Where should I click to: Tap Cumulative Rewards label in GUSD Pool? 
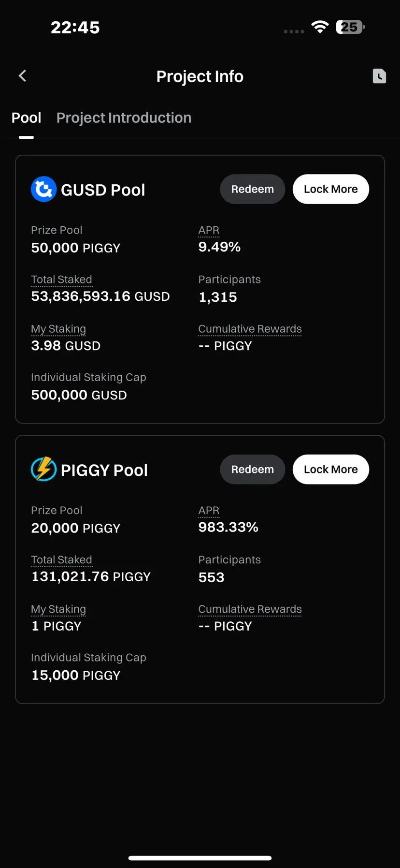coord(250,329)
